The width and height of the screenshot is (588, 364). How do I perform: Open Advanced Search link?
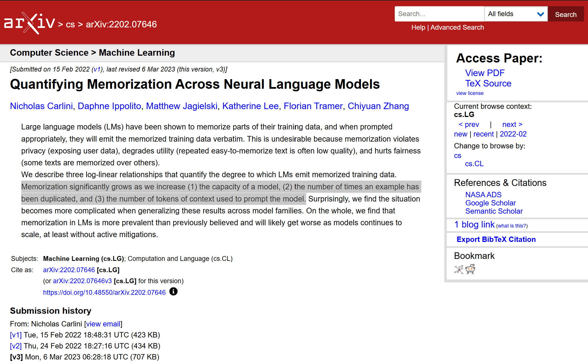[457, 27]
